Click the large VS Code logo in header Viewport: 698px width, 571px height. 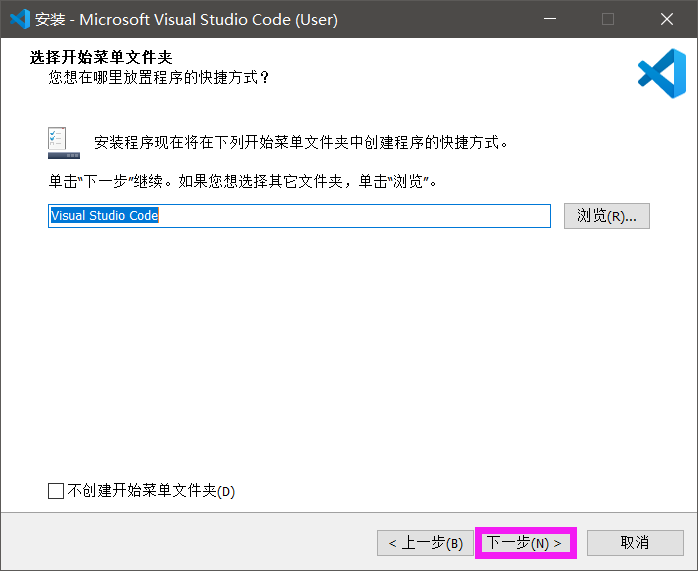click(662, 73)
